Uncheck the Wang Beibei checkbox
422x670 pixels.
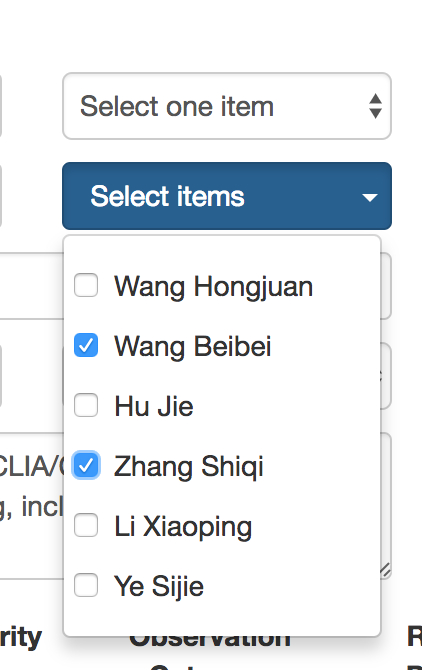click(86, 345)
